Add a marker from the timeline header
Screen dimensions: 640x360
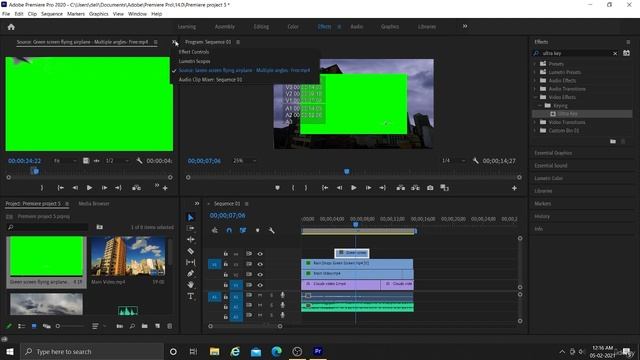[x=258, y=231]
